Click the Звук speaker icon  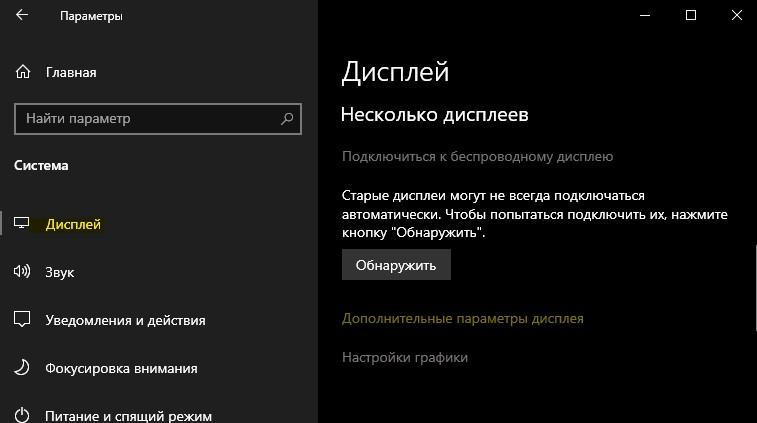22,271
